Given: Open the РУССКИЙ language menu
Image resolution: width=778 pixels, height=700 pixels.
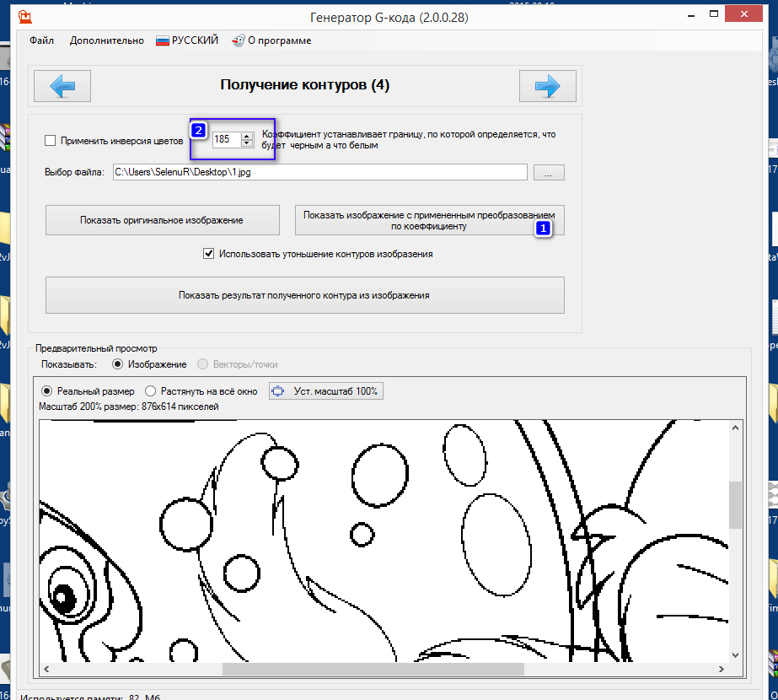Looking at the screenshot, I should tap(187, 40).
